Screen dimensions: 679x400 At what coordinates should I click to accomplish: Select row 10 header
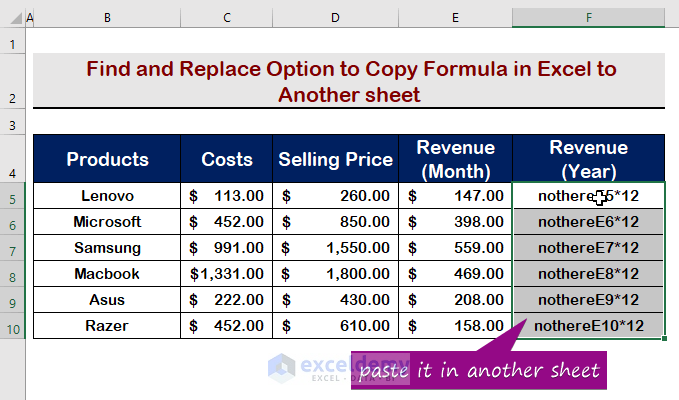(11, 326)
